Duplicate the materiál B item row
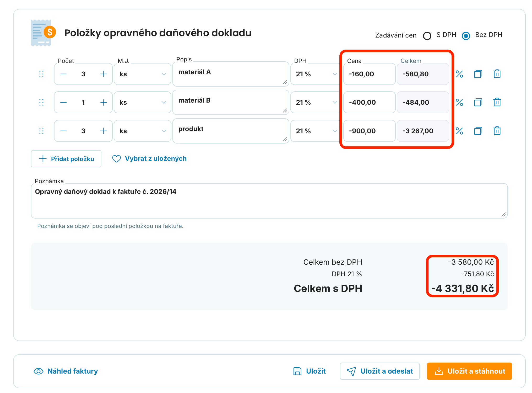This screenshot has height=393, width=532. 478,102
